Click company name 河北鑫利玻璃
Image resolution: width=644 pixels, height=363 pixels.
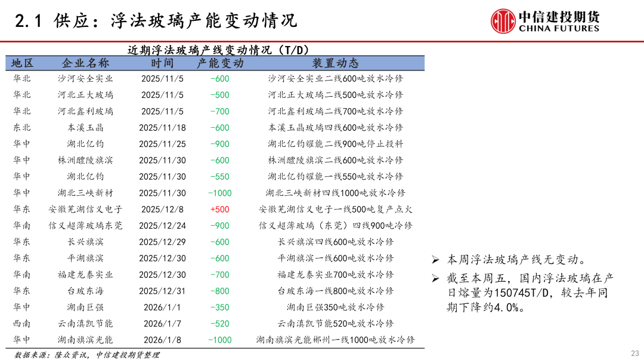(x=85, y=112)
